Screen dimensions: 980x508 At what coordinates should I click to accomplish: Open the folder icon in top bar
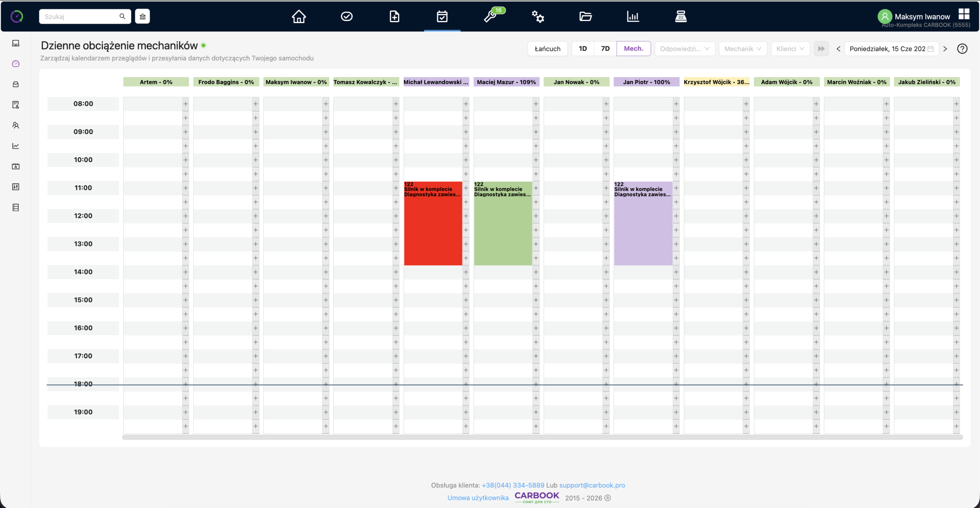[x=585, y=16]
